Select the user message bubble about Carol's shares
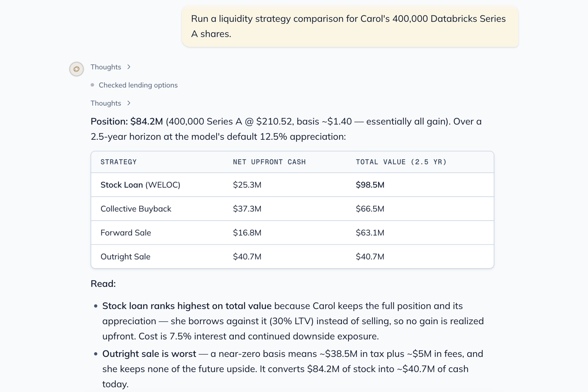Viewport: 588px width, 392px height. pyautogui.click(x=350, y=26)
